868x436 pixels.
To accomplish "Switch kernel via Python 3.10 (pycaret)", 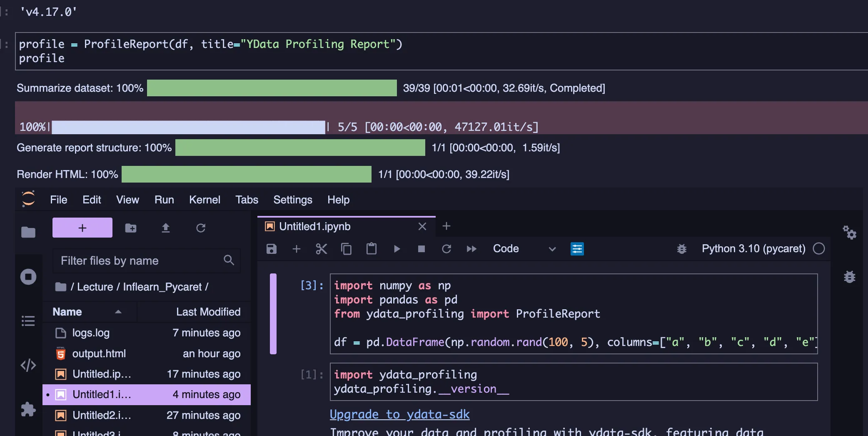I will pyautogui.click(x=753, y=249).
